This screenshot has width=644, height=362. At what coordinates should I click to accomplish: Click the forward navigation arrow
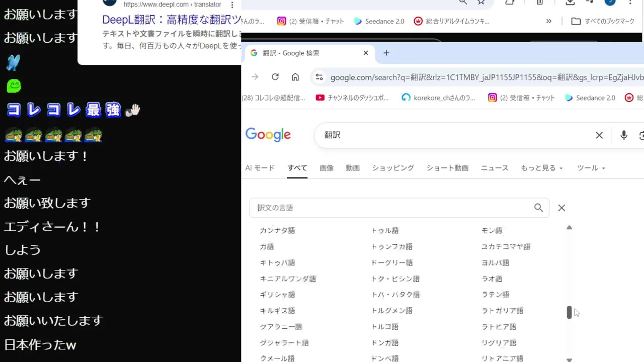(x=255, y=77)
